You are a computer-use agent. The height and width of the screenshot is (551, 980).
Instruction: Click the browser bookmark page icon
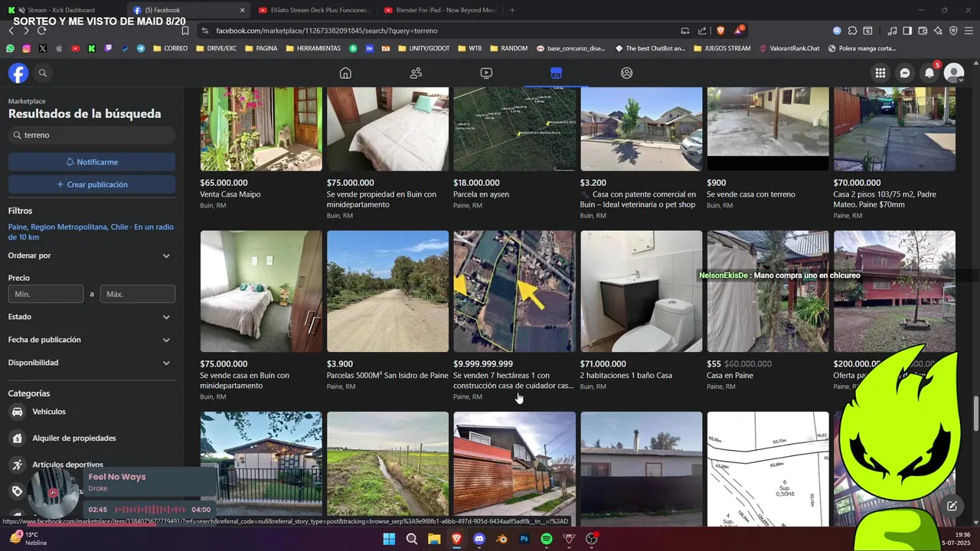pyautogui.click(x=185, y=31)
